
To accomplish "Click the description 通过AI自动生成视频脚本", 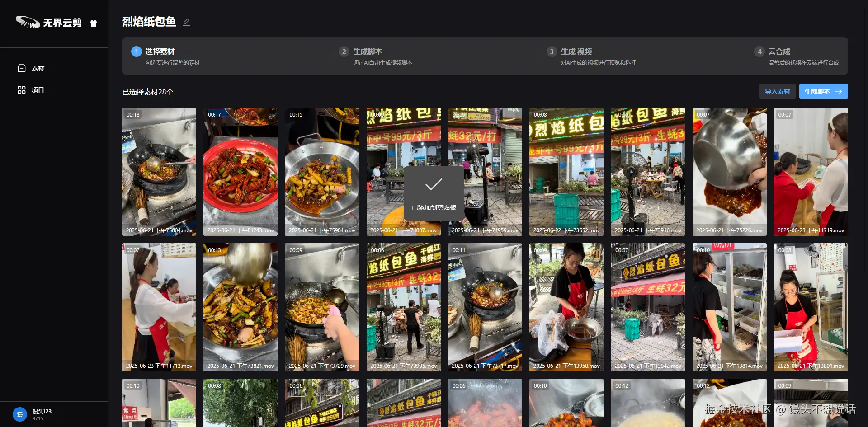I will 382,63.
